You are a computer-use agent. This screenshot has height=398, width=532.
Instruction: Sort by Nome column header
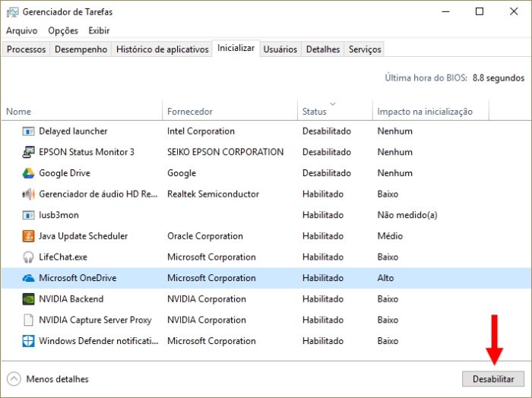[82, 111]
